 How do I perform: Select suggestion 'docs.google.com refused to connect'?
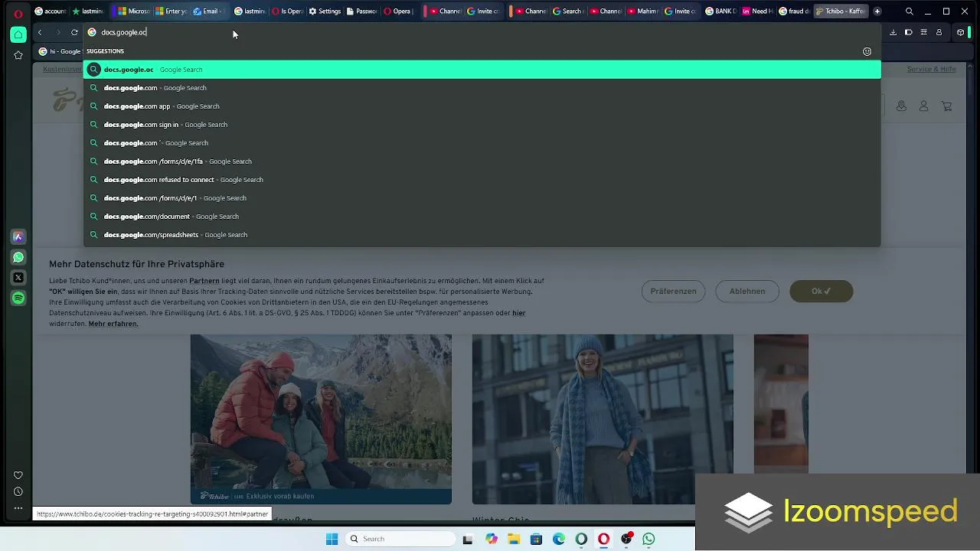click(482, 180)
